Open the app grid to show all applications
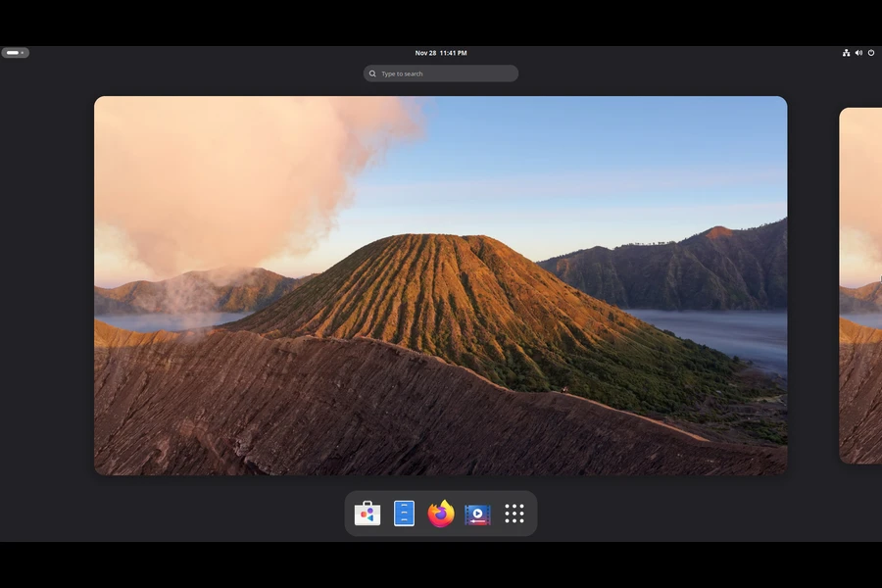 514,513
